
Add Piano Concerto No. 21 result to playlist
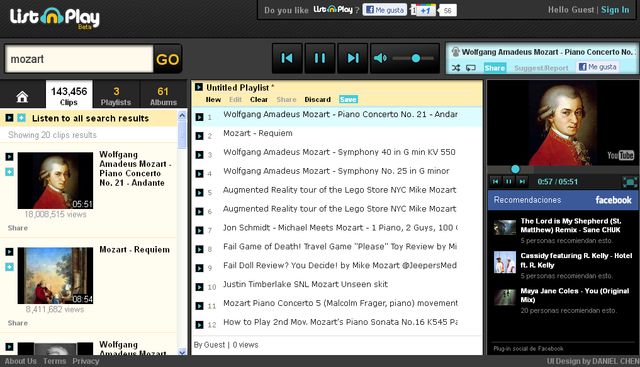[x=9, y=172]
